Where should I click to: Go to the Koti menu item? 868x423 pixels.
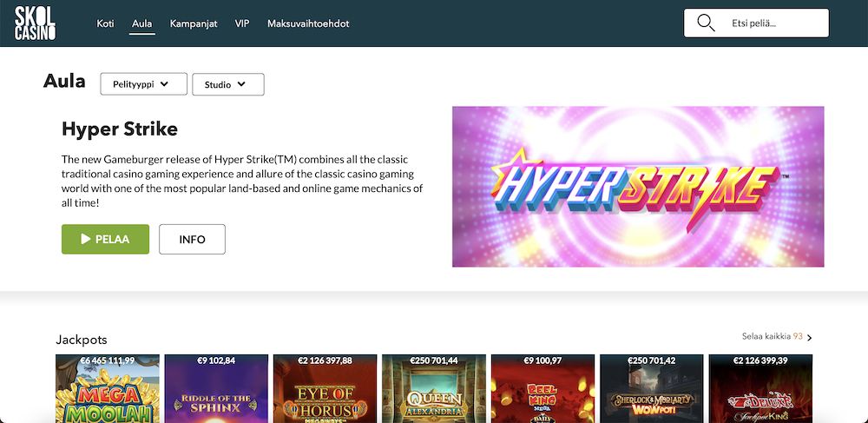pos(105,23)
